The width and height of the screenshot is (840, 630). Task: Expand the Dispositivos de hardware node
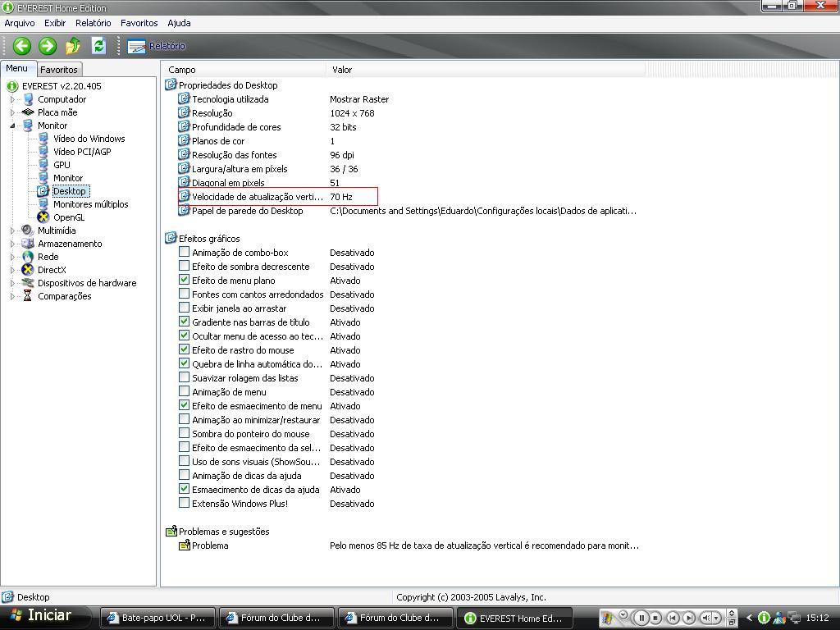(x=12, y=283)
